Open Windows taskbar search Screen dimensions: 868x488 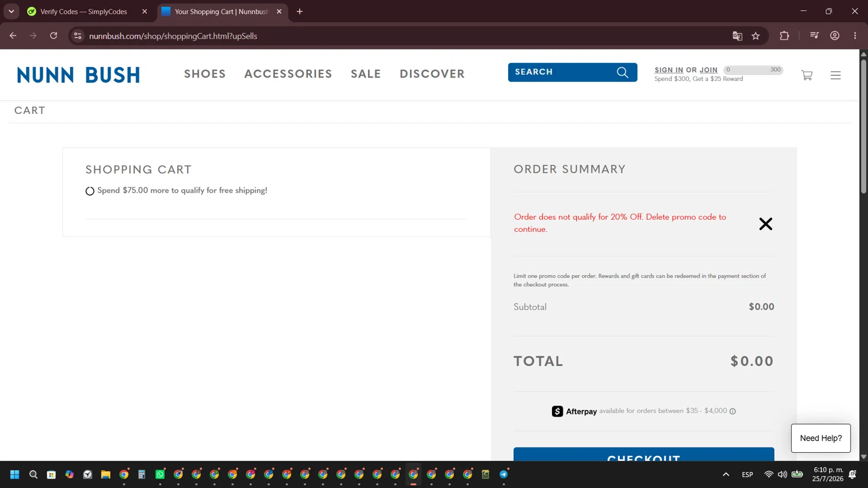34,475
